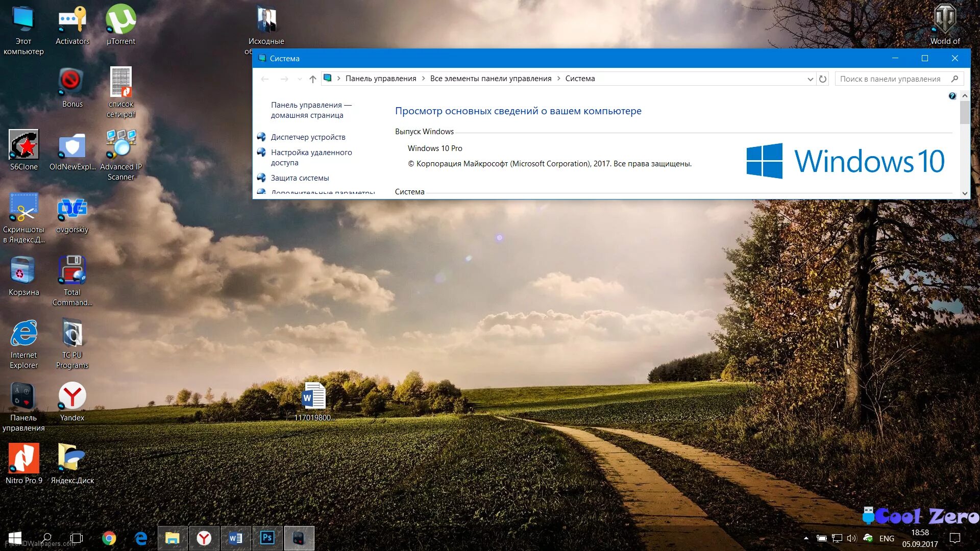Click the window's vertical scrollbar down arrow
This screenshot has width=980, height=551.
(965, 193)
